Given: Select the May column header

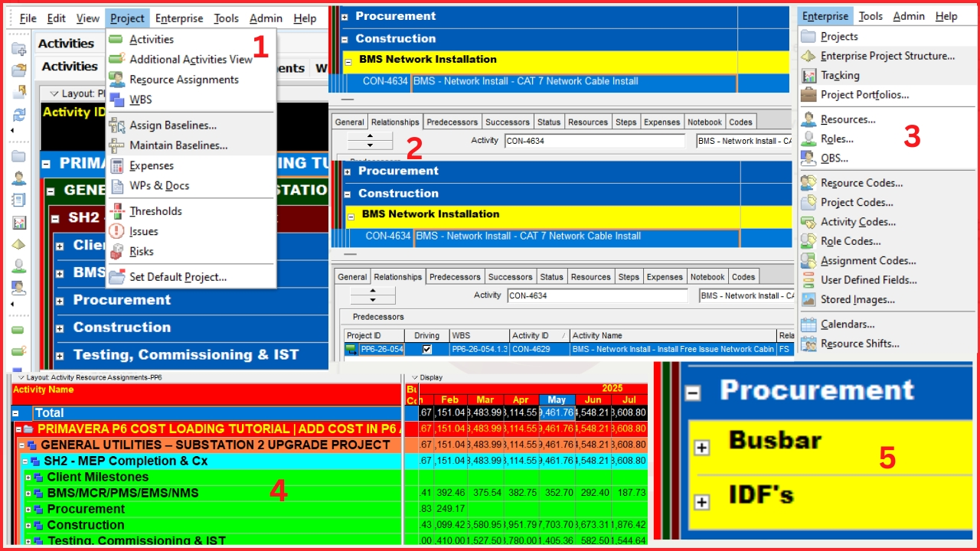Looking at the screenshot, I should (x=557, y=399).
